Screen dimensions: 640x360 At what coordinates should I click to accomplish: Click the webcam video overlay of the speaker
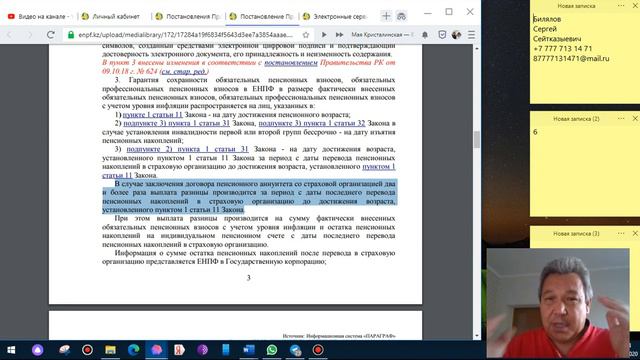pyautogui.click(x=558, y=303)
